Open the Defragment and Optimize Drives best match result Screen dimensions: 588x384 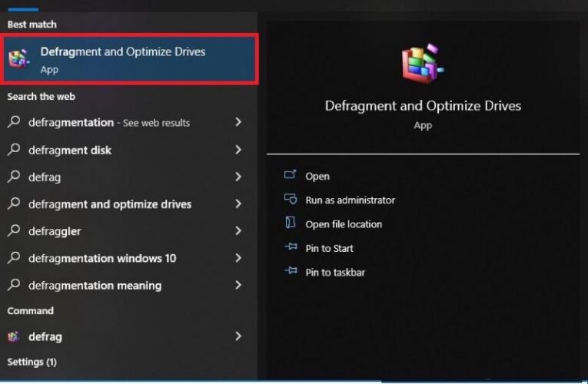[x=129, y=59]
